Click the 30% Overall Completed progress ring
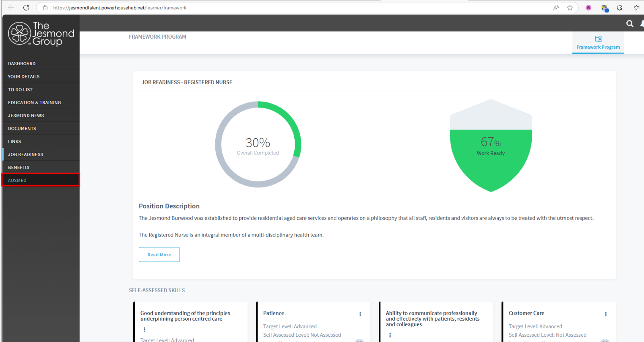Screen dimensions: 644x342 point(258,144)
